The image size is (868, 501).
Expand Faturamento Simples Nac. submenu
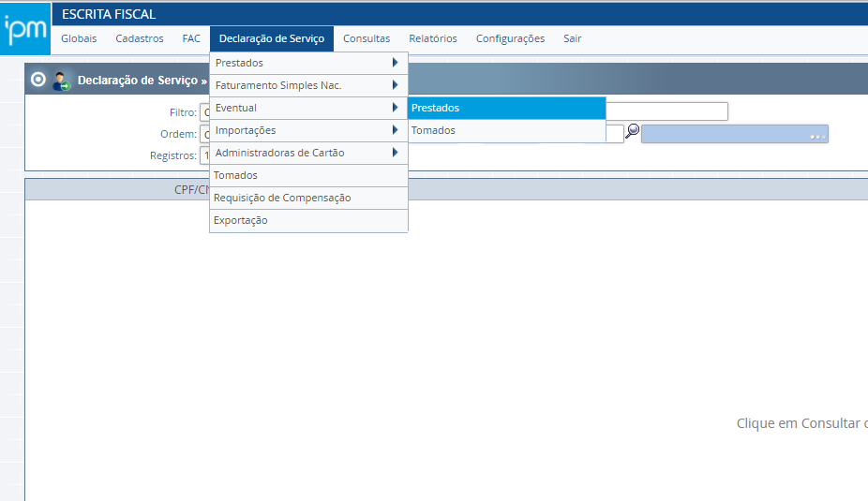(395, 85)
